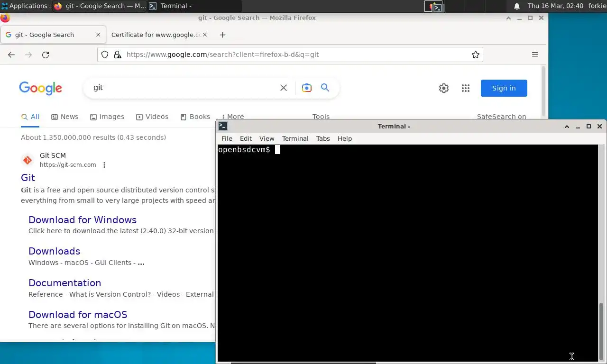This screenshot has height=364, width=607.
Task: Open a new Firefox tab with plus
Action: point(222,35)
